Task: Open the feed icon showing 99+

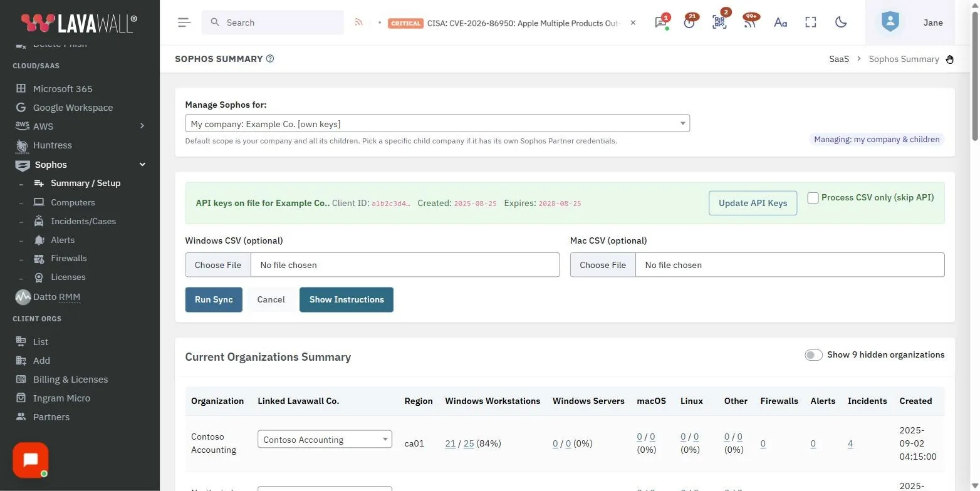Action: coord(749,23)
